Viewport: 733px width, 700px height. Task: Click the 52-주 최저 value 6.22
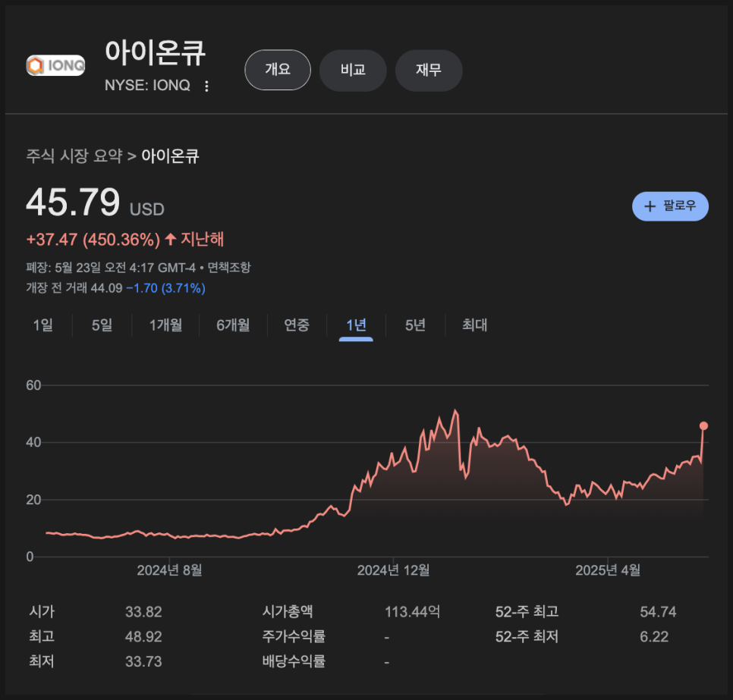tap(654, 636)
